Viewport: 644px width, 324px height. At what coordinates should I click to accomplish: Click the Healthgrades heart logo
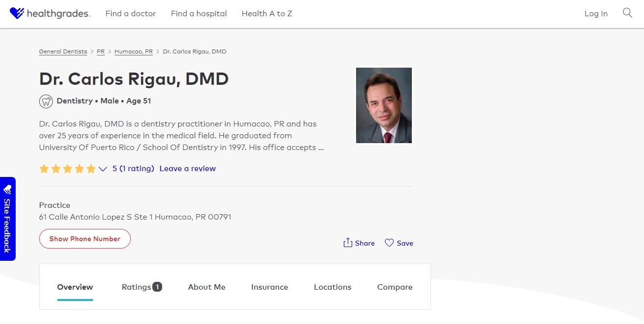coord(17,13)
